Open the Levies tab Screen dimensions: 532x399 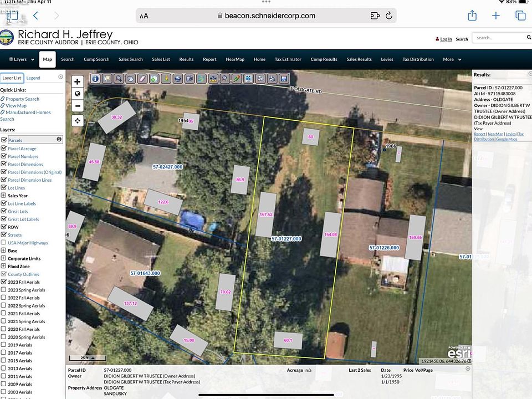coord(387,59)
